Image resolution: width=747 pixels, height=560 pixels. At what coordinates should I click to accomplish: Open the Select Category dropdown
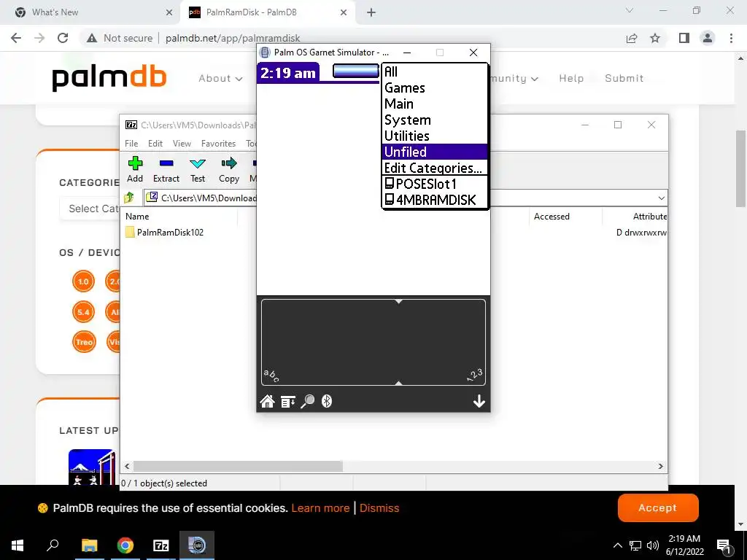[x=91, y=209]
